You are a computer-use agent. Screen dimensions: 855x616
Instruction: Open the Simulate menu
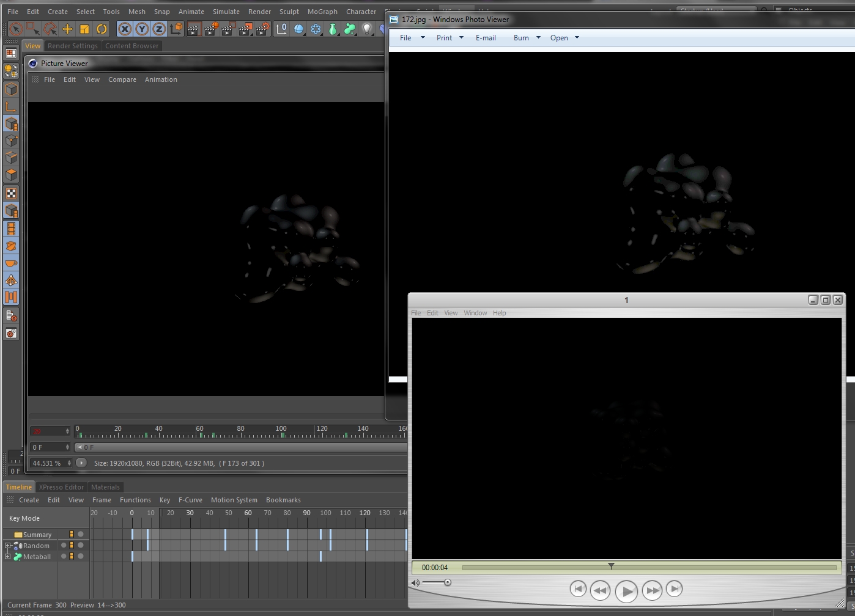226,12
